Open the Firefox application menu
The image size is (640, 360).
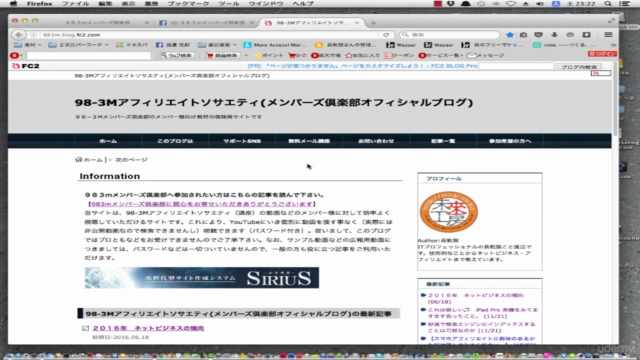pyautogui.click(x=39, y=4)
